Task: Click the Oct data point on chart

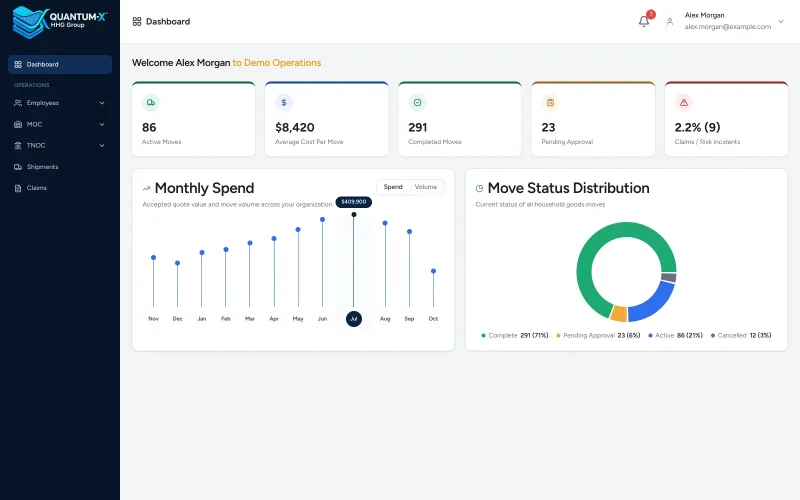Action: point(433,271)
